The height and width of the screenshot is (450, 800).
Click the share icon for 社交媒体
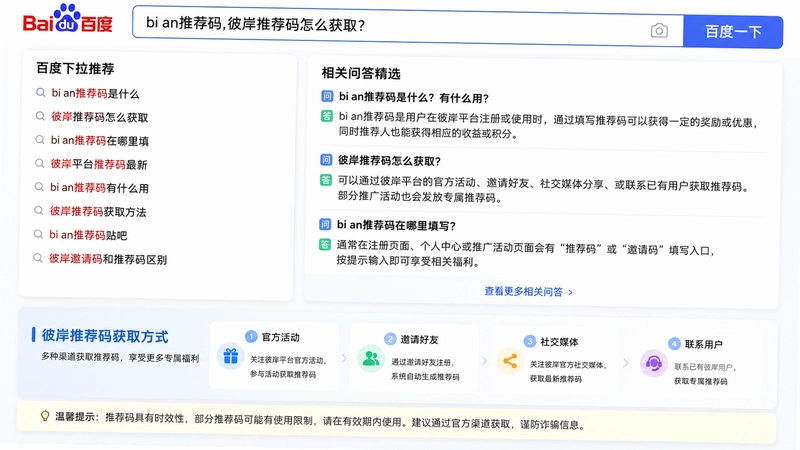510,361
